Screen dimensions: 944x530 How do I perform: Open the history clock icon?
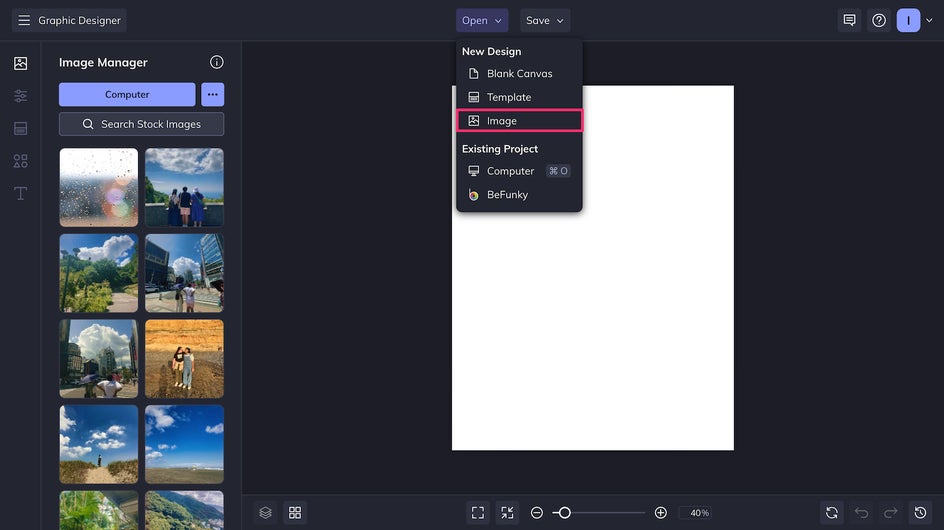(x=921, y=513)
